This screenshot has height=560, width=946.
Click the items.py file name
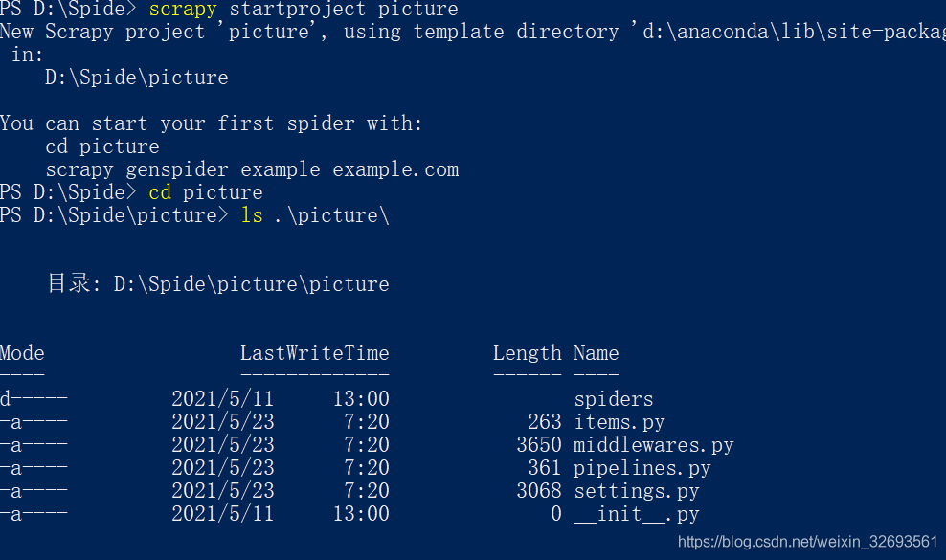tap(619, 422)
